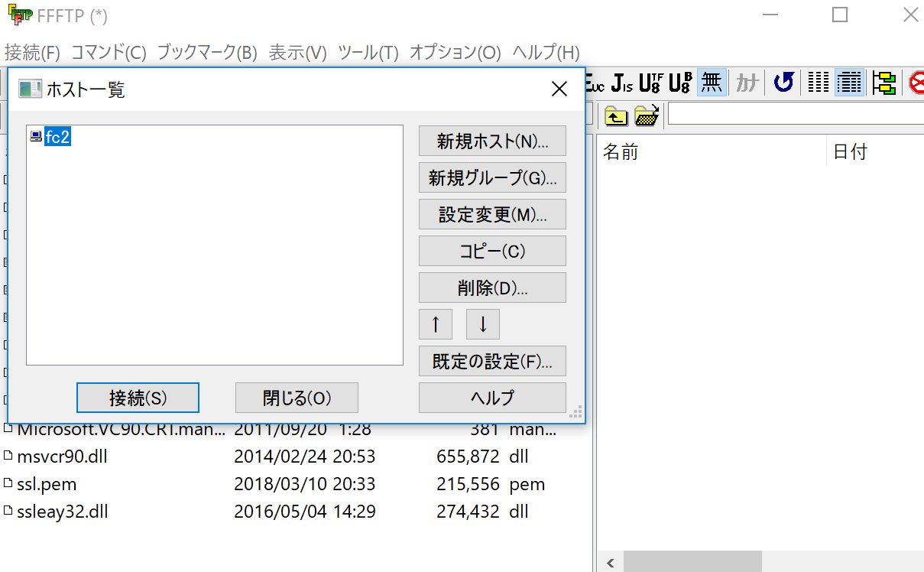Select UTF-8 encoding icon
The height and width of the screenshot is (572, 924).
tap(652, 83)
